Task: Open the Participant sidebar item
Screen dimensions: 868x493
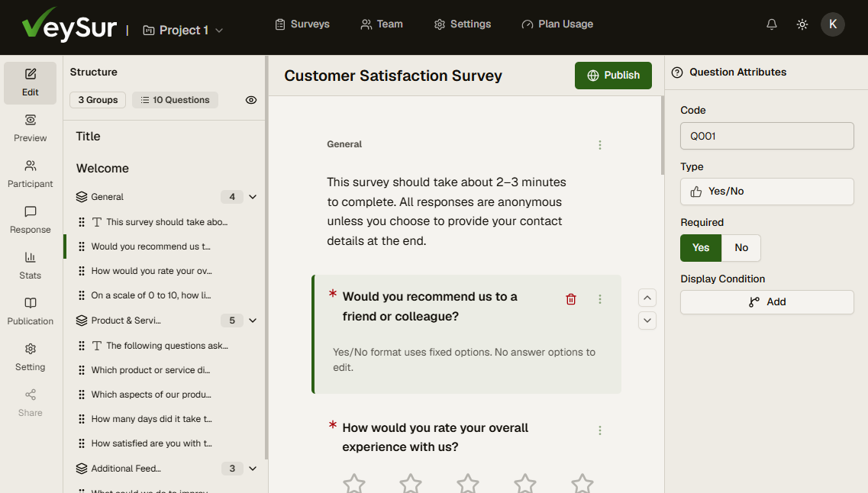Action: [30, 174]
